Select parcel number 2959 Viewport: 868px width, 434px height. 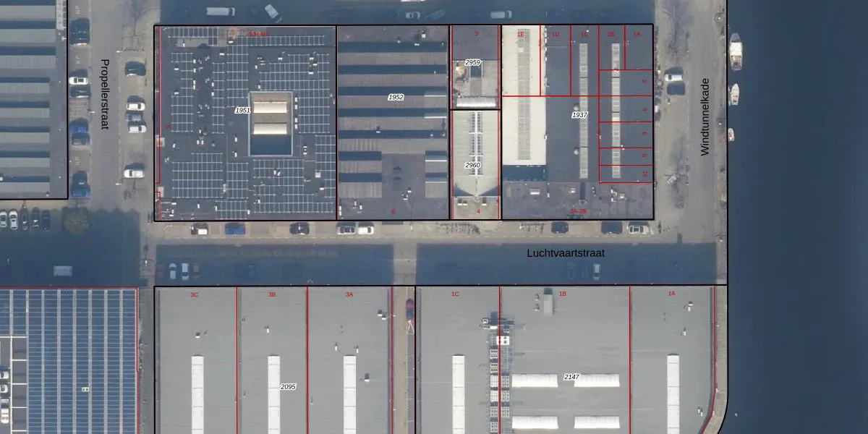[472, 63]
